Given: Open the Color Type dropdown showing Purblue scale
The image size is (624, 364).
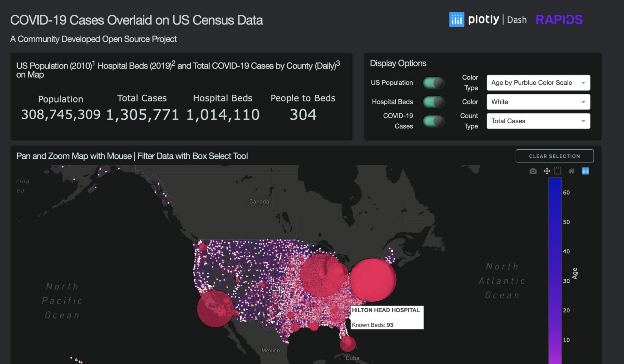Looking at the screenshot, I should point(538,83).
